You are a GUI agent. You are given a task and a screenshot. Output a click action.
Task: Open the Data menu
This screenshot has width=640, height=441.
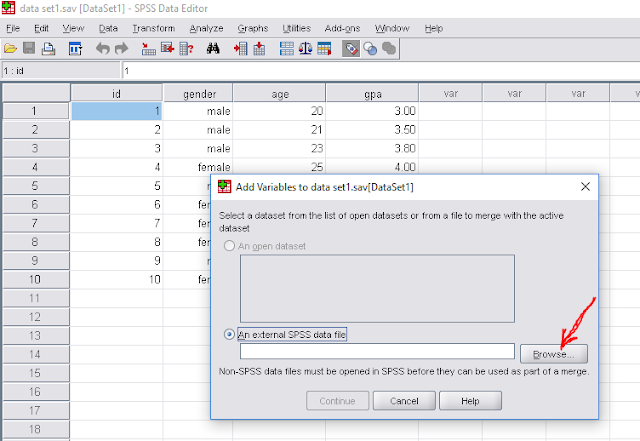[108, 28]
